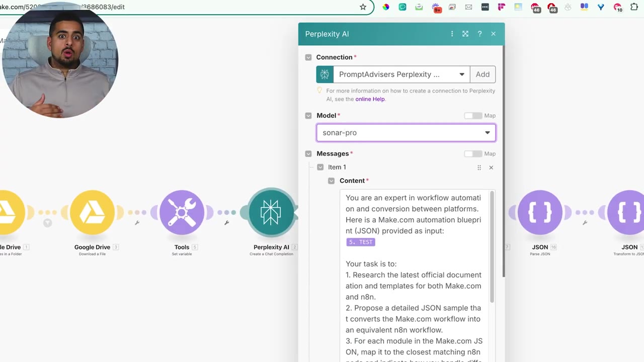Toggle the Map switch for Messages

tap(473, 154)
